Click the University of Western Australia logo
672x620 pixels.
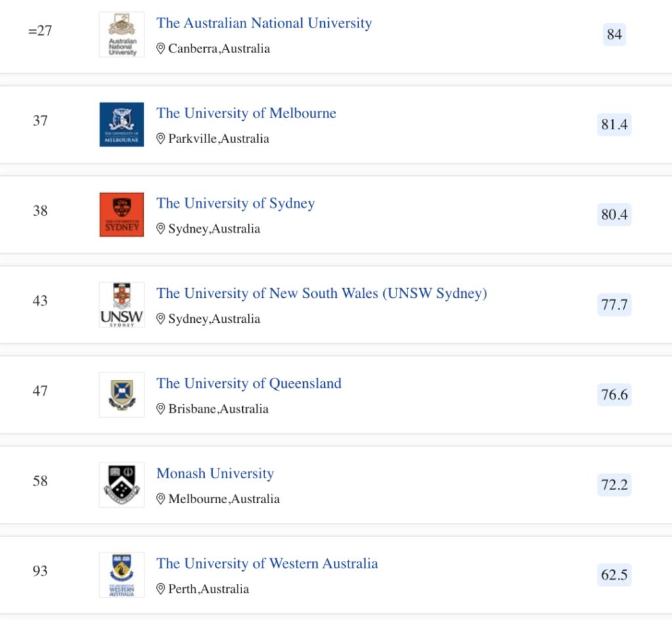pyautogui.click(x=121, y=575)
